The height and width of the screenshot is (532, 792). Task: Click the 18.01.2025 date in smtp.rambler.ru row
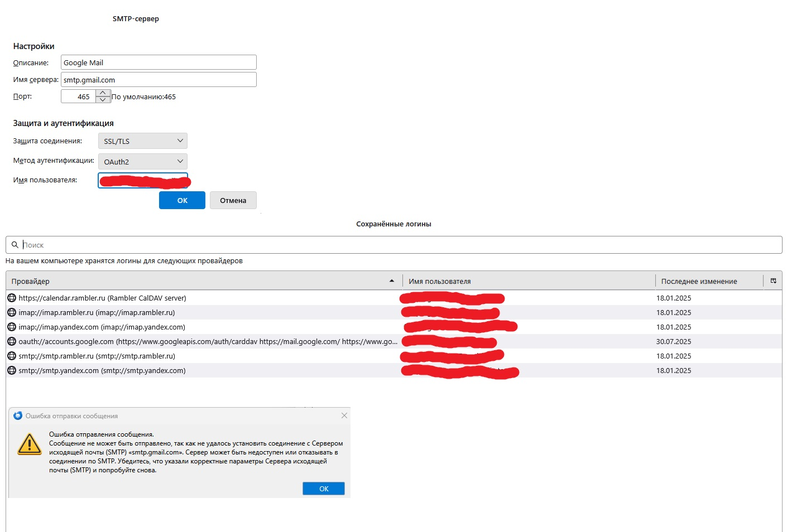[x=674, y=356]
